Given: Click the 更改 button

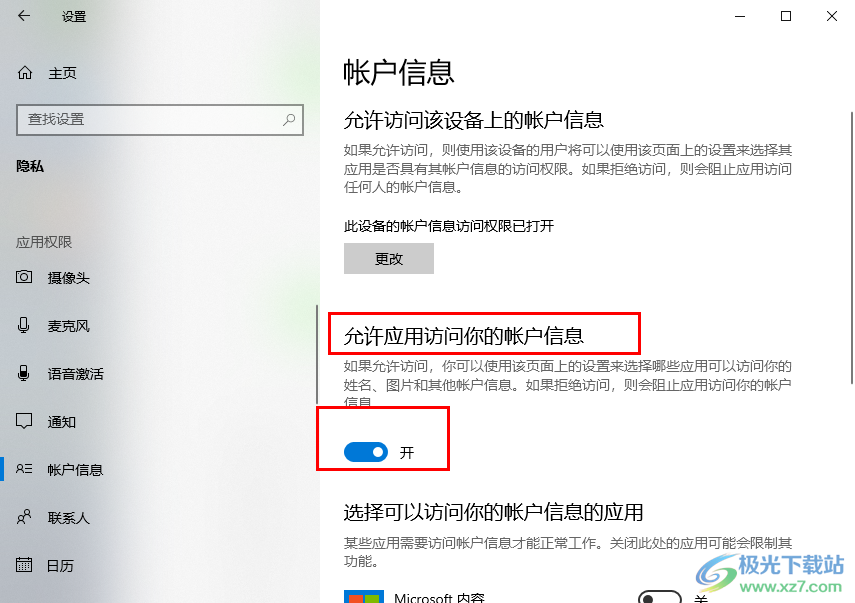Looking at the screenshot, I should 389,258.
